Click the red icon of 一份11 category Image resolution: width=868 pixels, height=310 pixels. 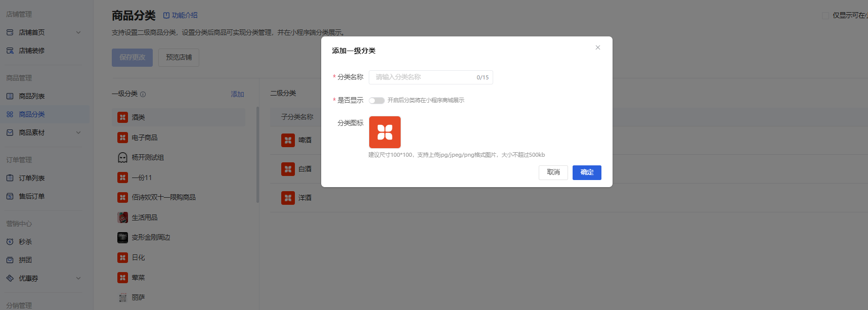pos(122,178)
